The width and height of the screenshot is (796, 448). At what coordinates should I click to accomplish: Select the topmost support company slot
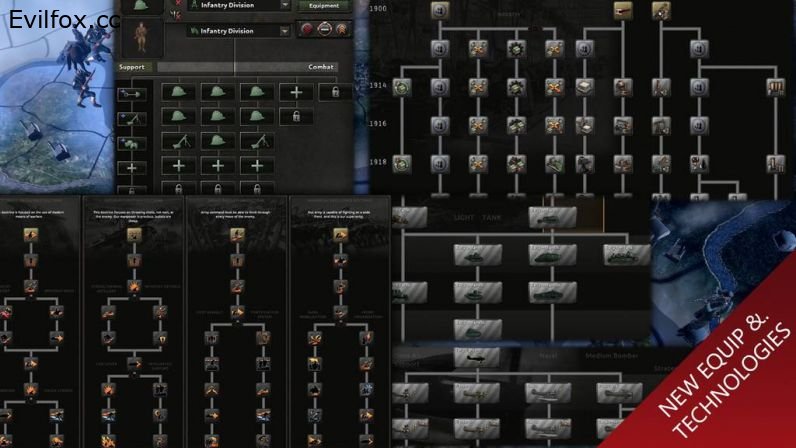(134, 93)
